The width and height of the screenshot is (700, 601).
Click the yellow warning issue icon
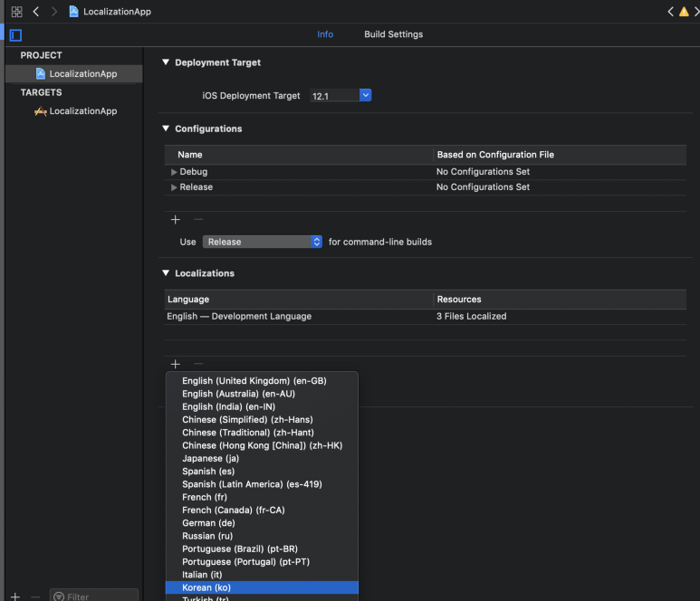pos(684,12)
